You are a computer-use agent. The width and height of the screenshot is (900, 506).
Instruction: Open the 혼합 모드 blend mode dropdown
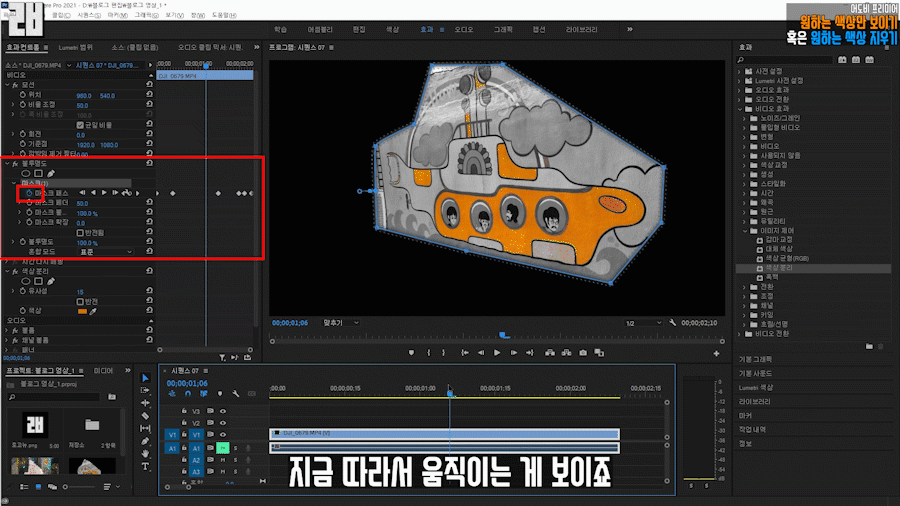[105, 252]
